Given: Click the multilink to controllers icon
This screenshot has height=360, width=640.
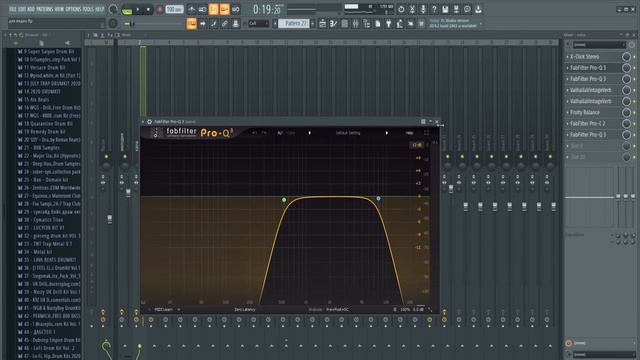Looking at the screenshot, I should pyautogui.click(x=236, y=24).
